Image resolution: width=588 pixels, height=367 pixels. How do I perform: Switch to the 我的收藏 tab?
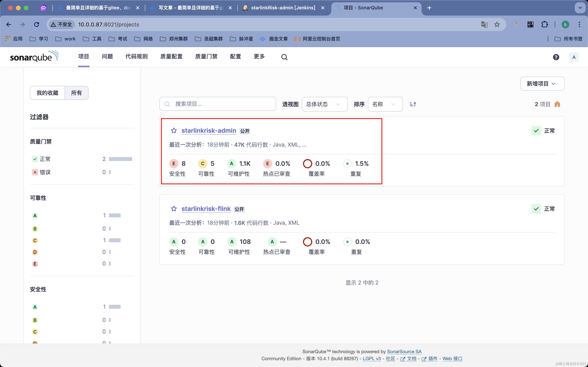click(x=47, y=93)
